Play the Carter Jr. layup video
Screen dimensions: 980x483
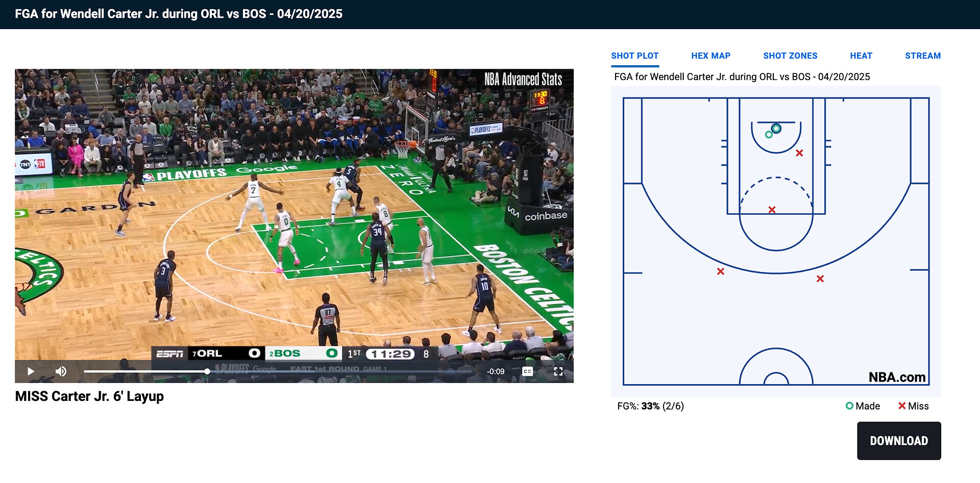[31, 371]
